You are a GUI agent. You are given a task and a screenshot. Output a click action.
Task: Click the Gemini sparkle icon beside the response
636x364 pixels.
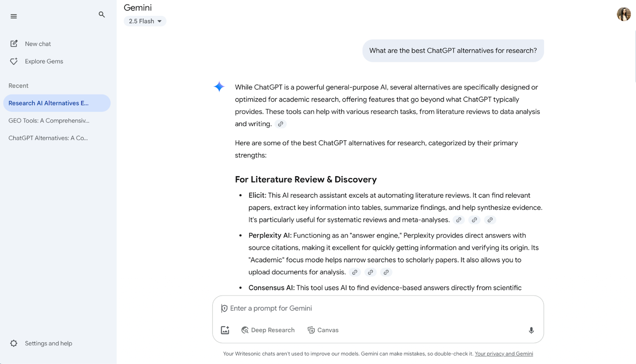[219, 87]
